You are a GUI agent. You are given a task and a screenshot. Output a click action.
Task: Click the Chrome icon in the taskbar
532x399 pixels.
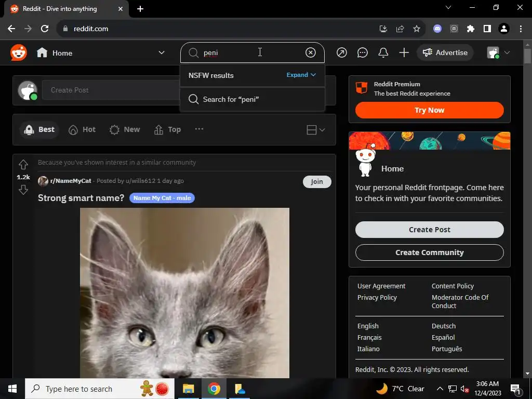pos(214,389)
